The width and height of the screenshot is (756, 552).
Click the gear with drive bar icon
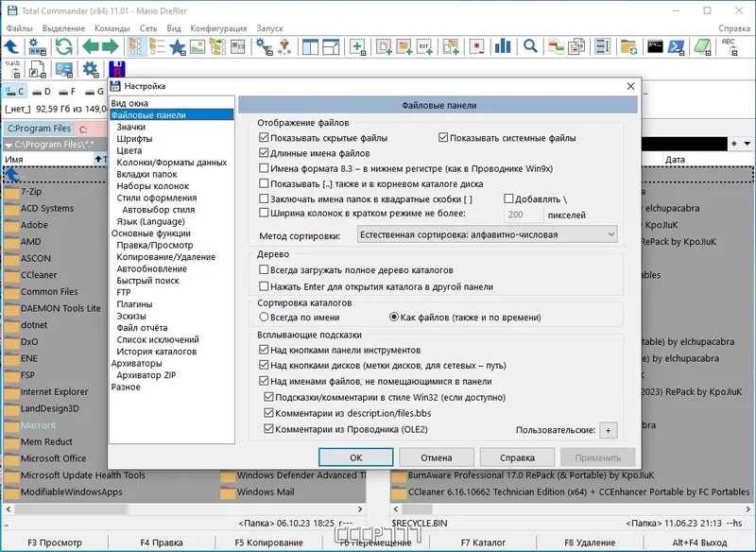[x=37, y=46]
